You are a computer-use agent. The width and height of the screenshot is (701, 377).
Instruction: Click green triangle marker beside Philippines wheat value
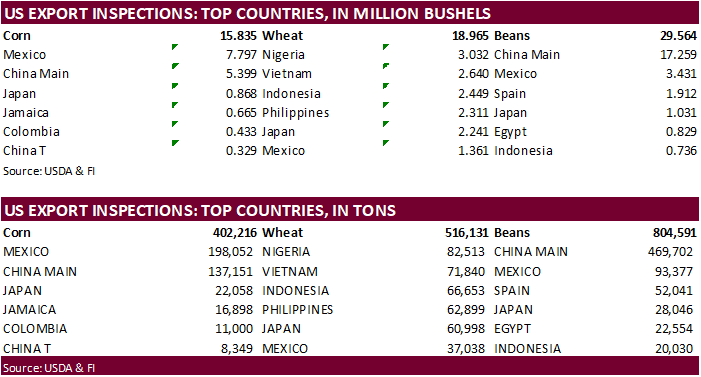click(386, 105)
